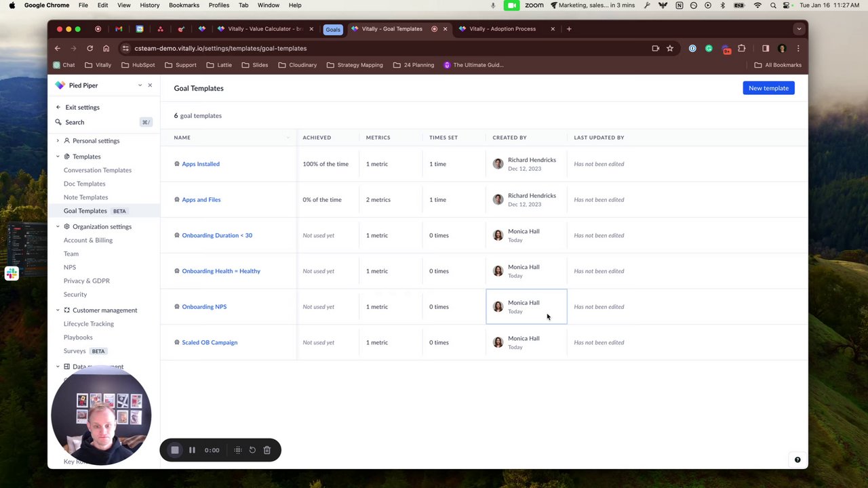868x488 pixels.
Task: Bookmark this page with the star icon
Action: [x=670, y=49]
